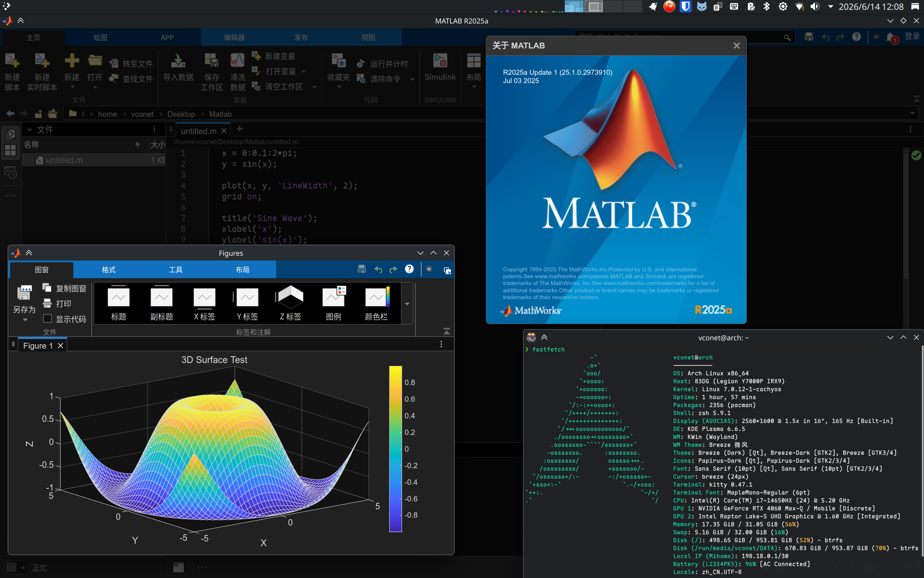924x578 pixels.
Task: Insert a 图例 legend
Action: 334,303
